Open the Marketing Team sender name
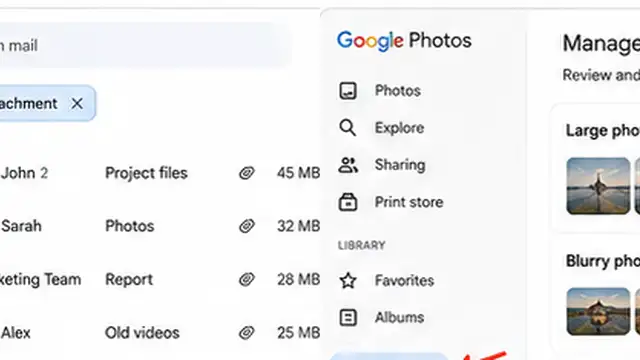Screen dimensions: 640x360 point(40,280)
